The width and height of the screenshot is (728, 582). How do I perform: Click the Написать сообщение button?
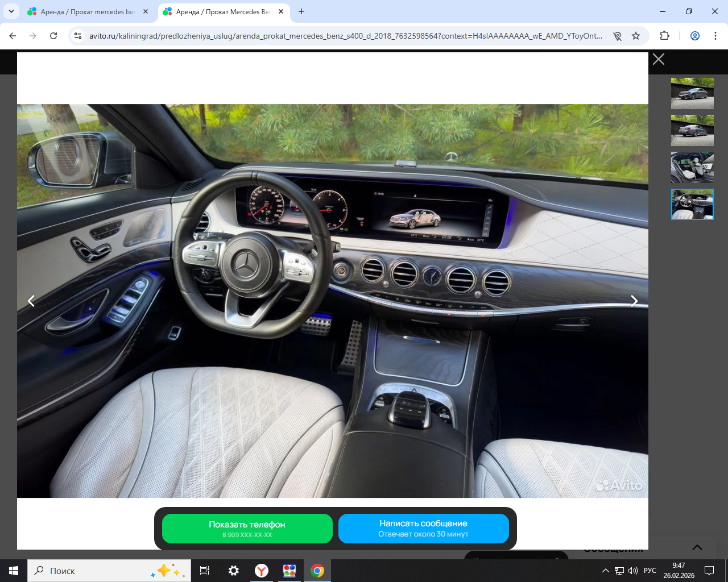(x=423, y=529)
